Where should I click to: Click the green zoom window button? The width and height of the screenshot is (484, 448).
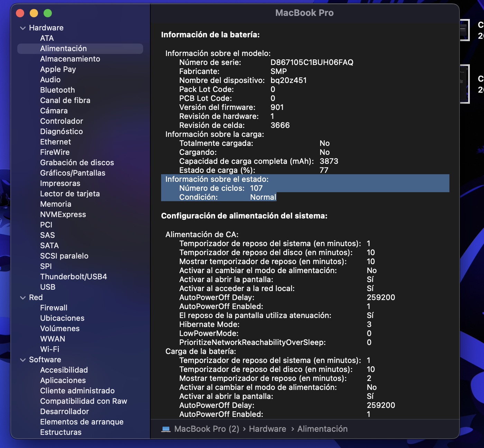(x=48, y=13)
